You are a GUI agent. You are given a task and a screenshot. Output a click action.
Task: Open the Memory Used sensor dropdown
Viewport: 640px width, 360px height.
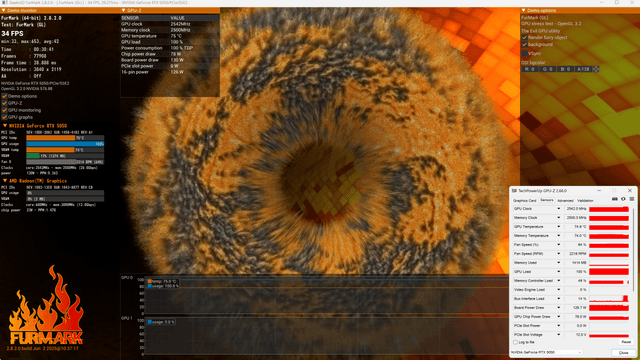click(x=559, y=262)
